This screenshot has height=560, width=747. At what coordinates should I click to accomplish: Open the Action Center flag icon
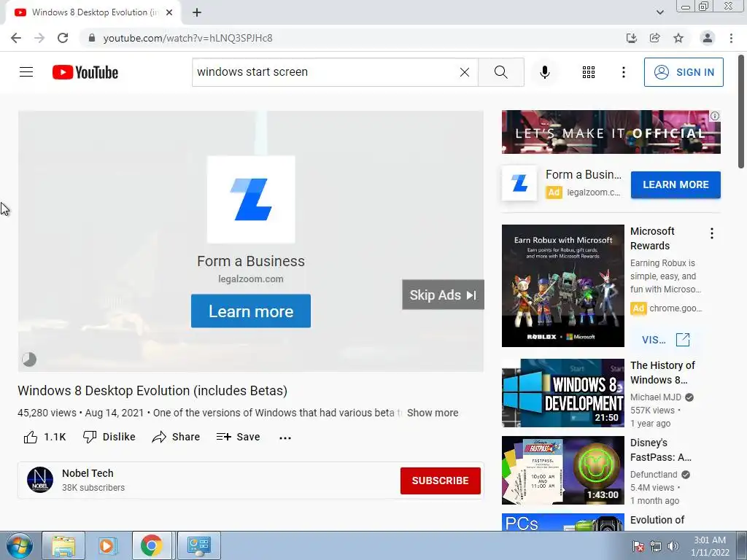pyautogui.click(x=638, y=547)
